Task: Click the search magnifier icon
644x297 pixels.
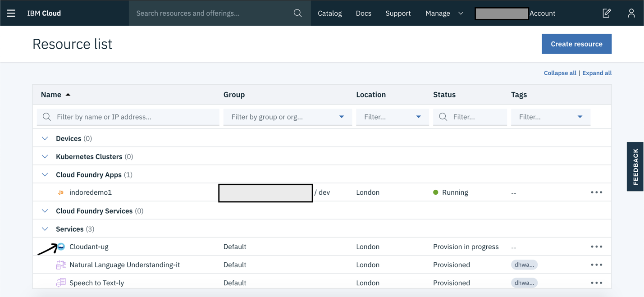Action: point(297,13)
